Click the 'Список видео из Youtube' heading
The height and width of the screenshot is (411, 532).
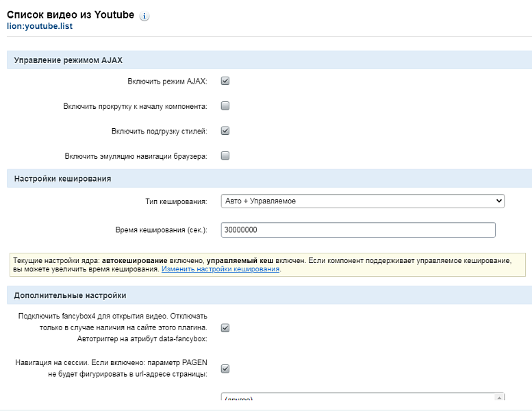click(x=71, y=14)
